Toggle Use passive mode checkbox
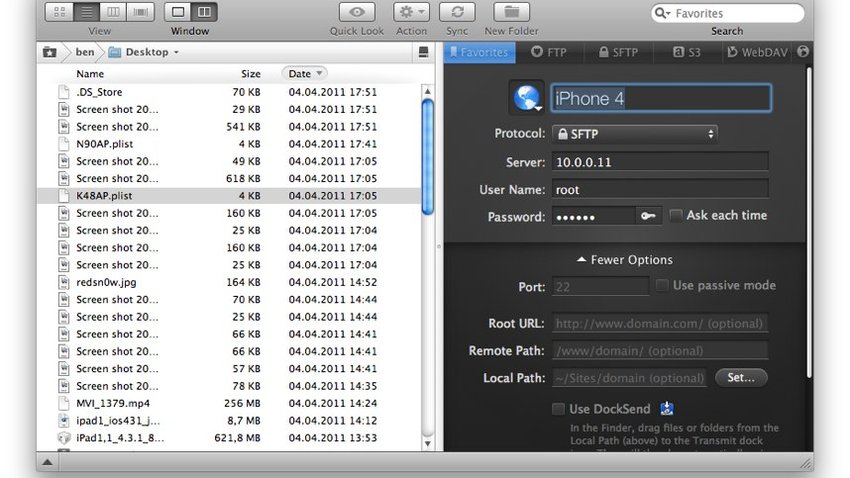Image resolution: width=850 pixels, height=478 pixels. click(661, 285)
